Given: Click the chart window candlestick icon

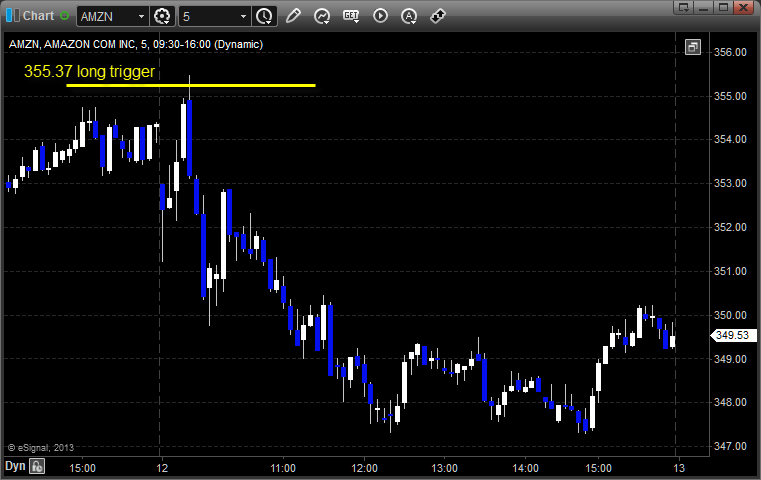Looking at the screenshot, I should tap(13, 15).
